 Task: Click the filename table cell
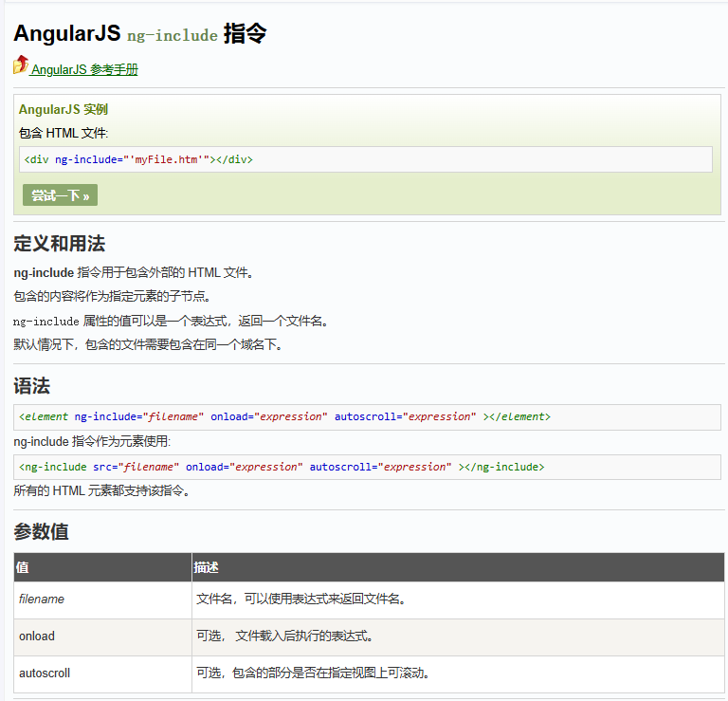point(102,600)
